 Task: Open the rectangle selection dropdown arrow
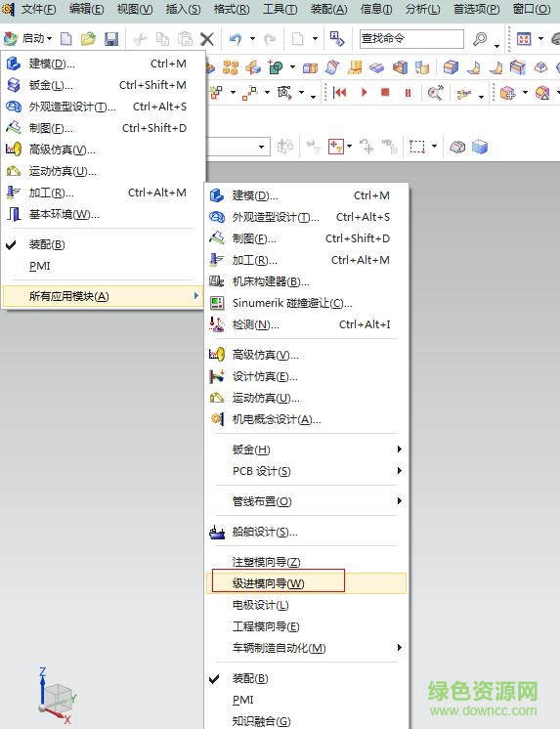[x=435, y=147]
